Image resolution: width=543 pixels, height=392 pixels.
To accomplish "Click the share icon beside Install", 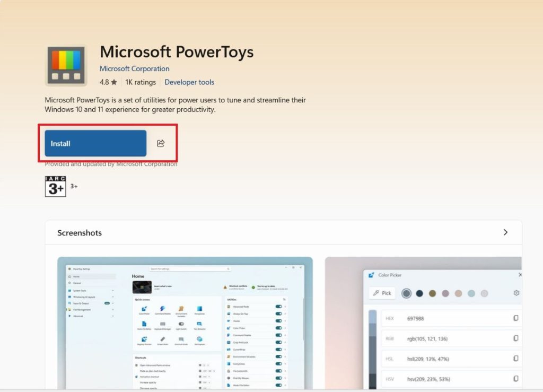I will pyautogui.click(x=161, y=143).
